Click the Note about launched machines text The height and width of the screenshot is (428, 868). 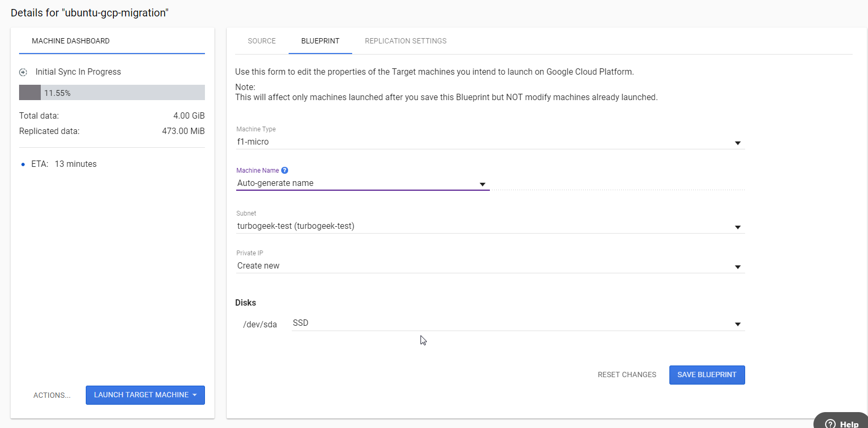pos(446,97)
